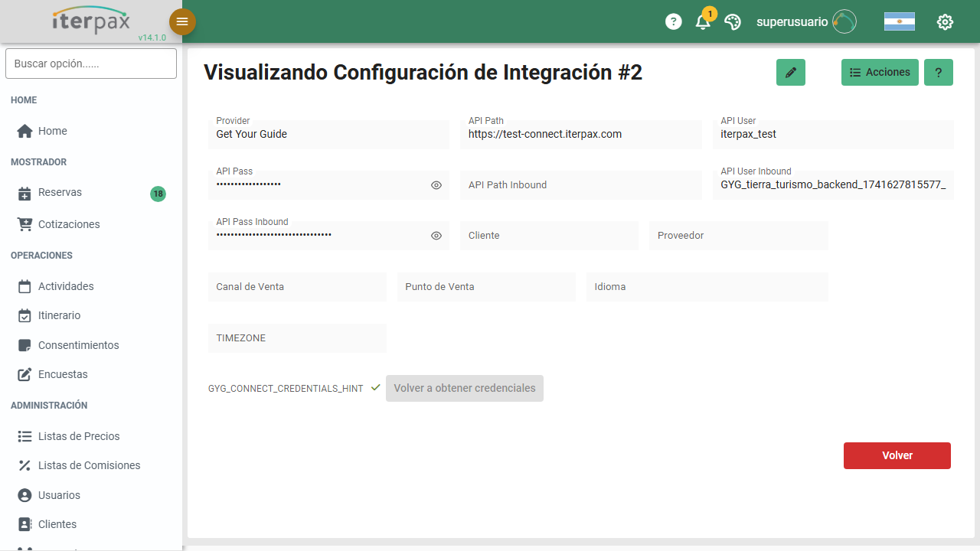Click the Volver a obtener credenciales button

tap(465, 388)
